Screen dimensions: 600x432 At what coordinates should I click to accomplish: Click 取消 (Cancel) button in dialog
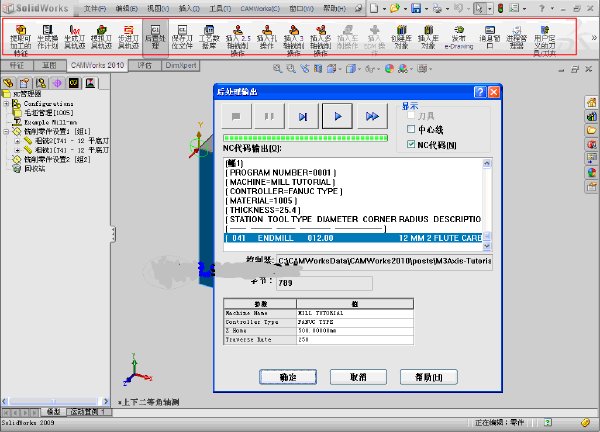pos(358,377)
